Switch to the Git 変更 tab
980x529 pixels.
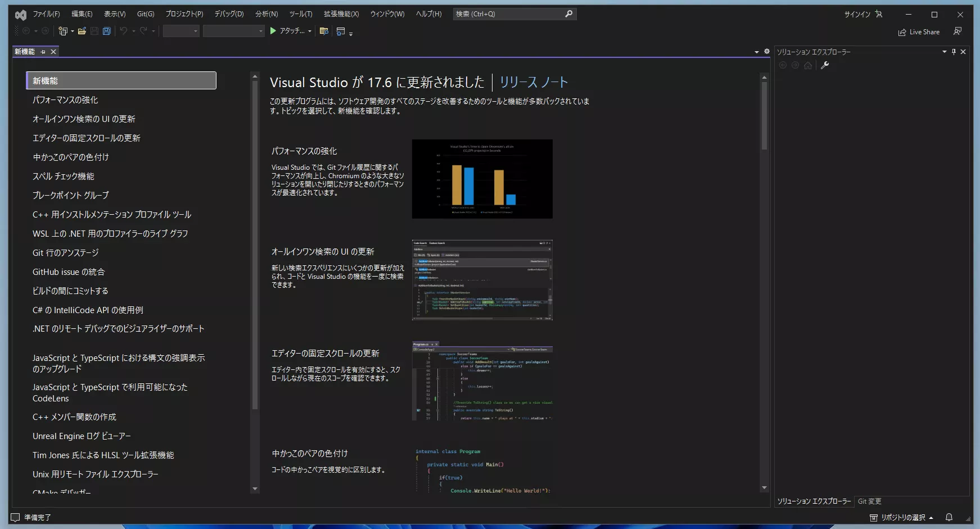click(869, 501)
